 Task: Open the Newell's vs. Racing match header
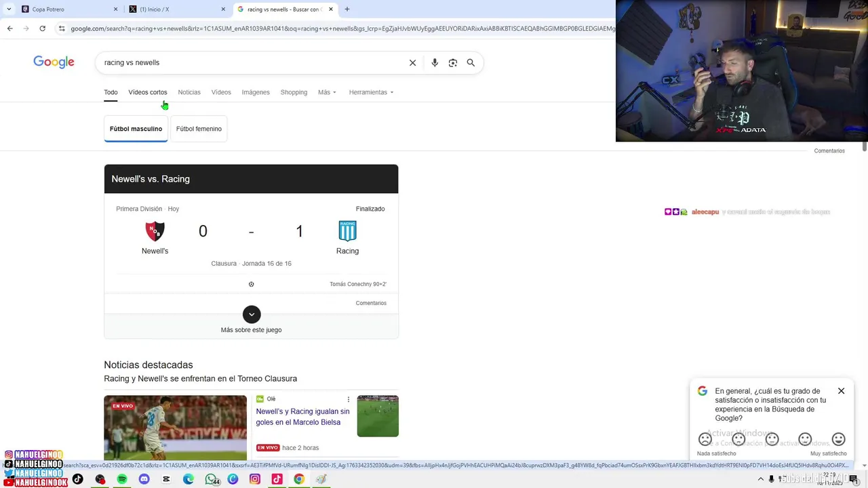click(251, 179)
